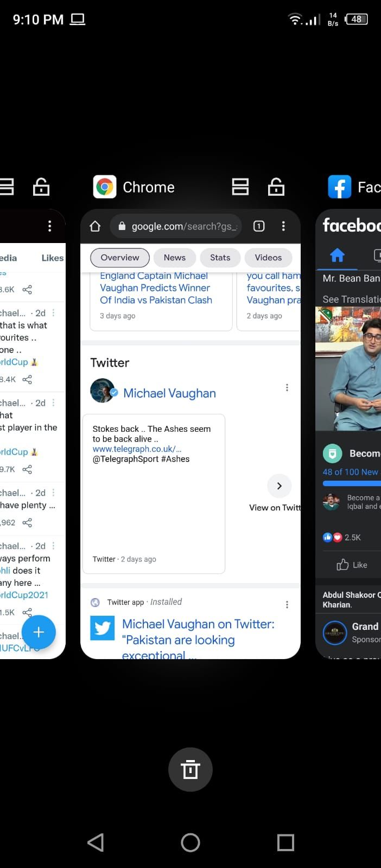Screen dimensions: 381x868
Task: Tap split-screen icon for Chrome card
Action: 240,187
